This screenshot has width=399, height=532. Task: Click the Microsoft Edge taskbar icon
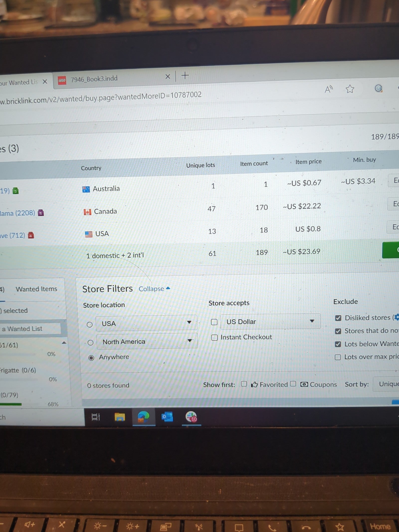[x=144, y=417]
